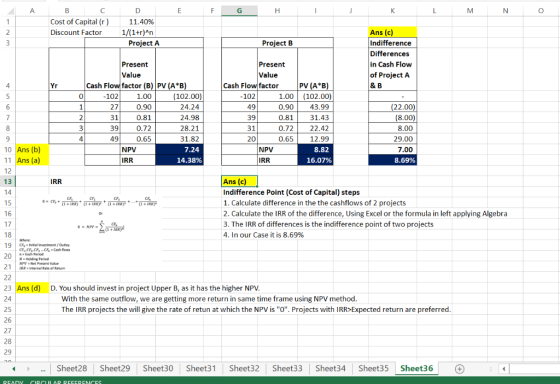
Task: Click the active Sheet36 tab
Action: [x=417, y=368]
